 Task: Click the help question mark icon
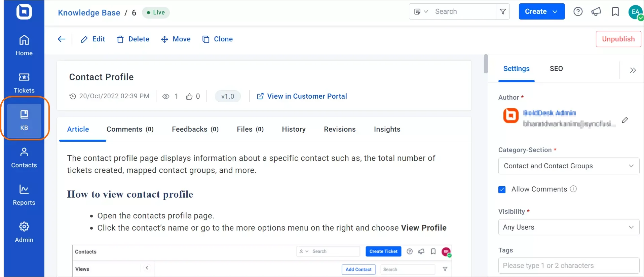[578, 12]
